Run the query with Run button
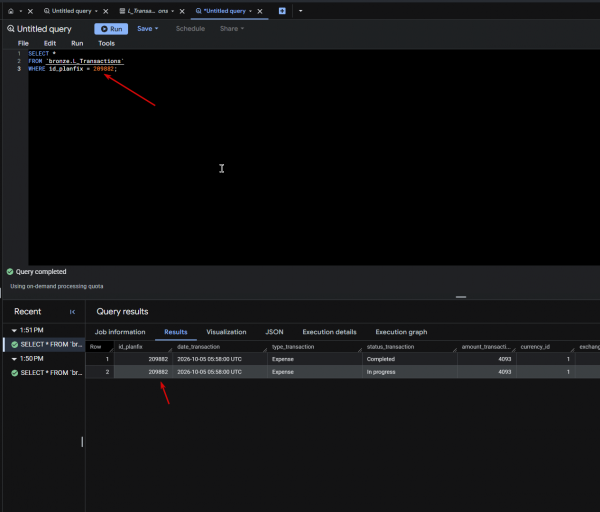600x512 pixels. coord(111,29)
